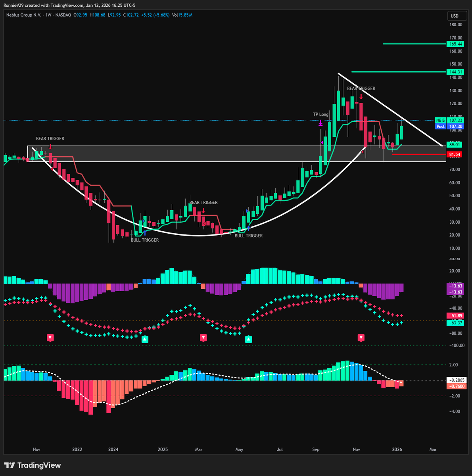Click the red 81.54 horizontal stop line
This screenshot has width=472, height=476.
coord(419,154)
